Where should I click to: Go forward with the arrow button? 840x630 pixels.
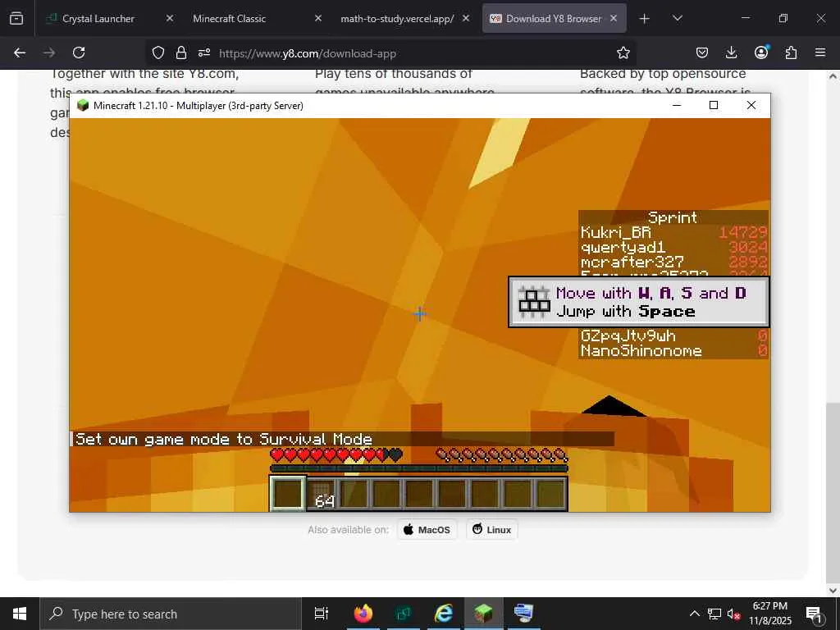tap(49, 52)
